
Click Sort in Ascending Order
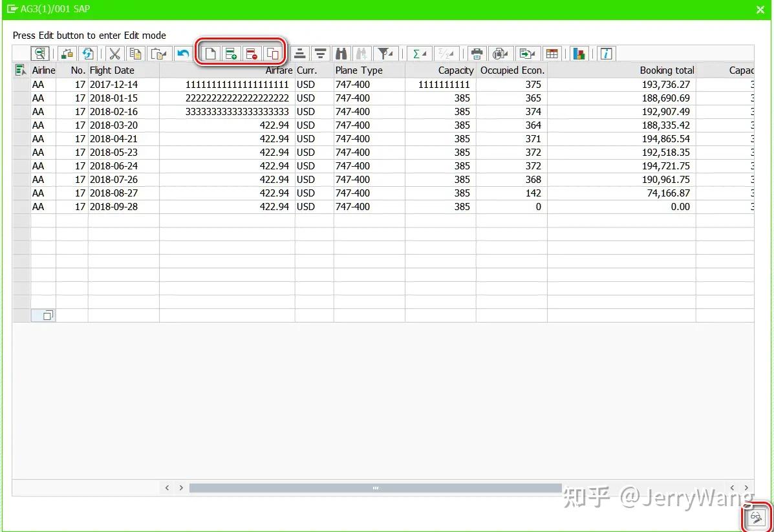tap(299, 53)
